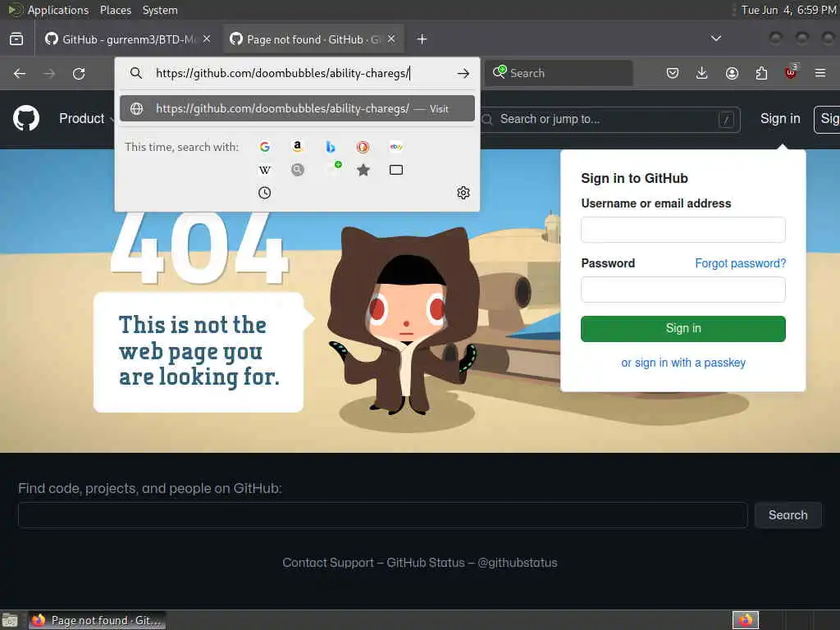Open a new tab with plus button
The width and height of the screenshot is (840, 630).
point(422,39)
